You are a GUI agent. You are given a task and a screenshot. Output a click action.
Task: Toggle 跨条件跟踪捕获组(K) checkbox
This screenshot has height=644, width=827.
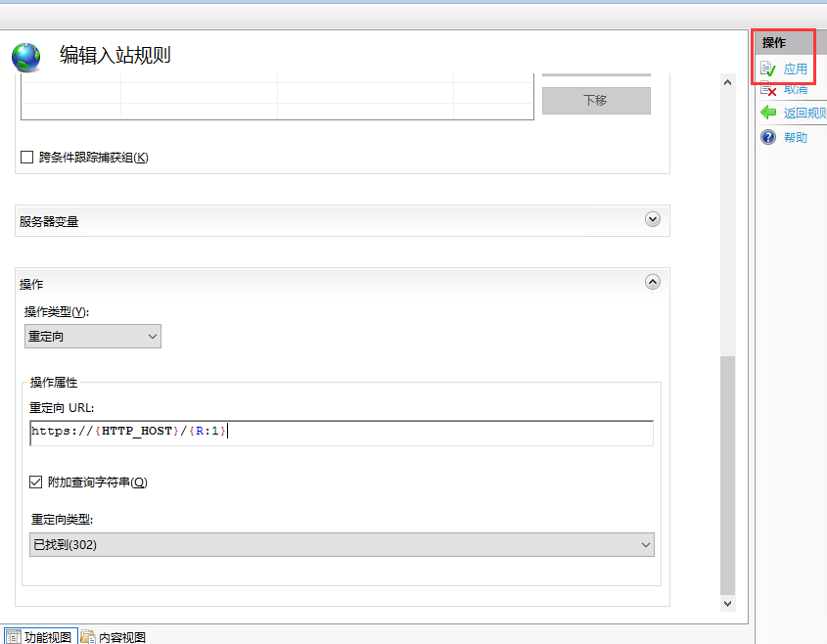click(26, 158)
